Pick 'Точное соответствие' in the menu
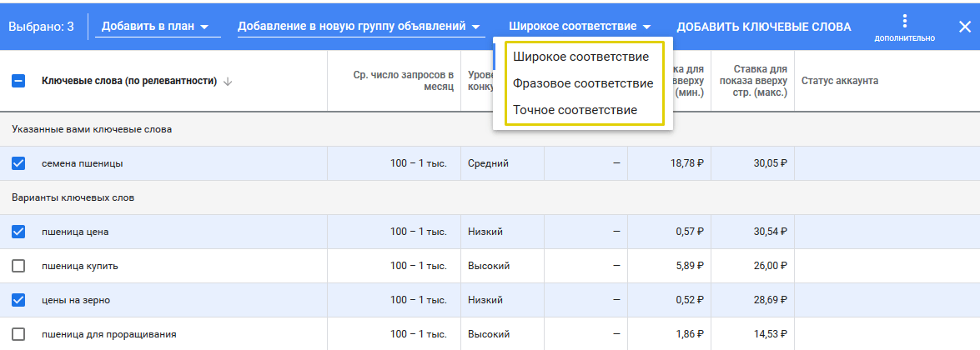 coord(575,110)
